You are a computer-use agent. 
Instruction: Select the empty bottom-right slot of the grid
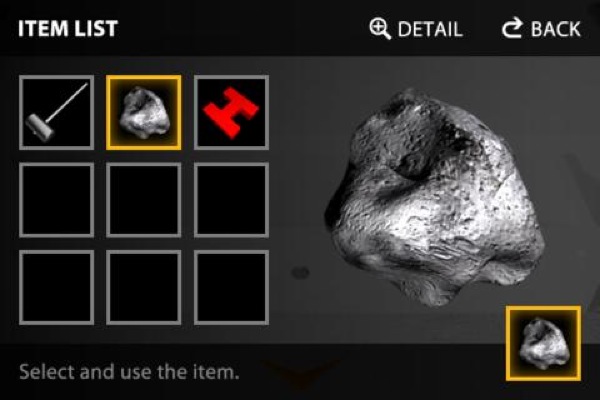(x=231, y=287)
